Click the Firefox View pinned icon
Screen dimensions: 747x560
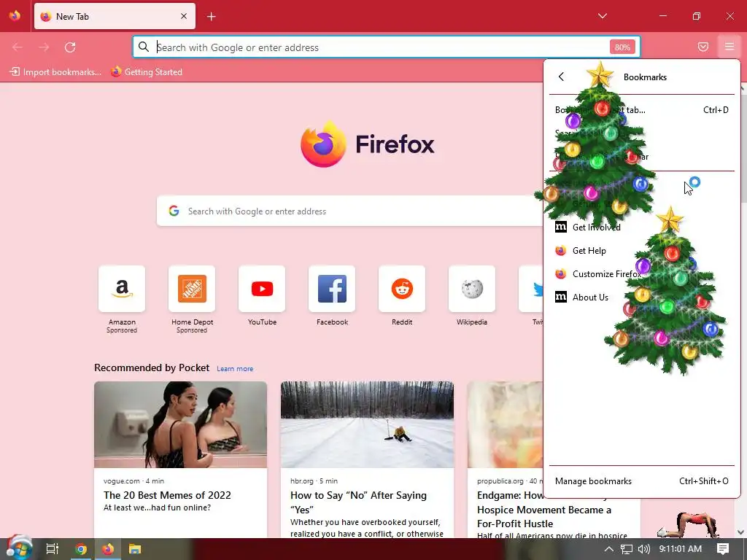pos(15,16)
